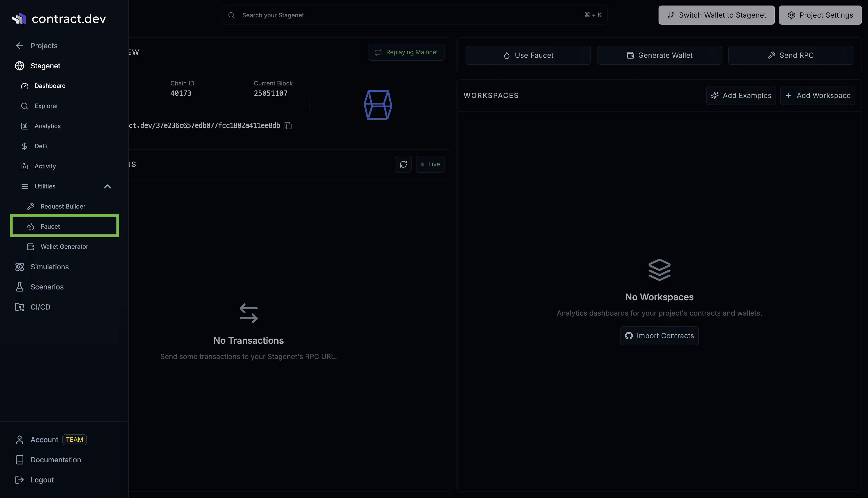
Task: Open Documentation link
Action: 56,460
